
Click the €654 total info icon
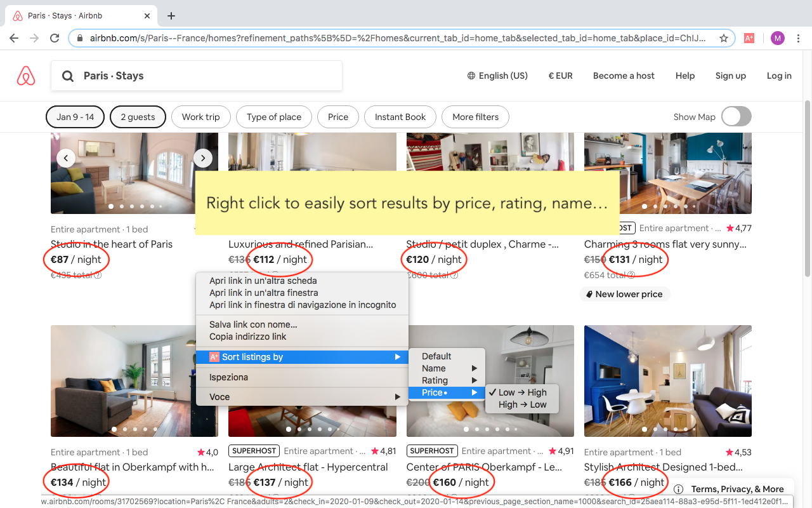[631, 275]
